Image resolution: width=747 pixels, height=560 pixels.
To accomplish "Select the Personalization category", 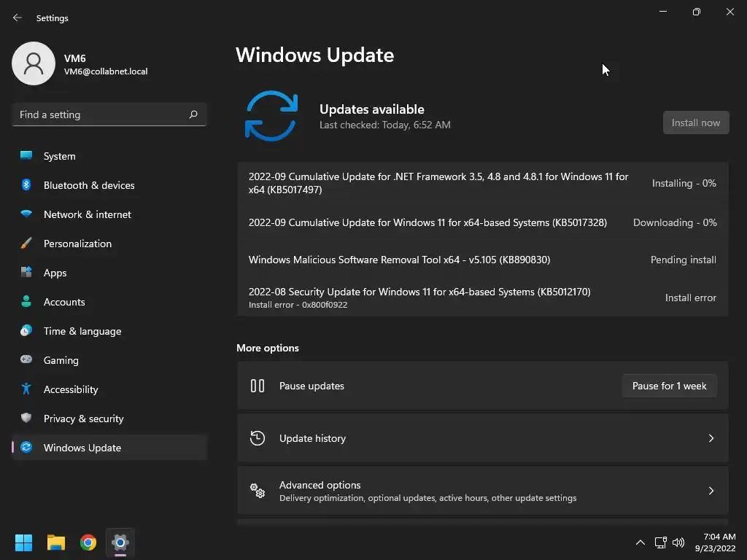I will [x=109, y=244].
